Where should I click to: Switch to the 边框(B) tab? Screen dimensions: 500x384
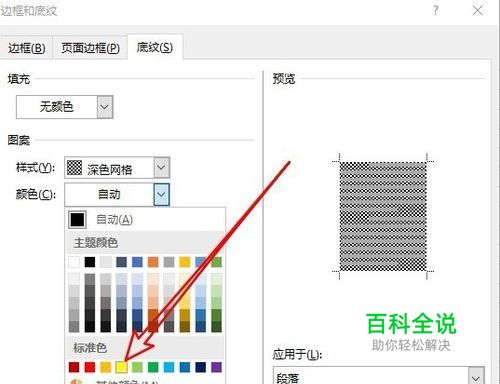26,48
